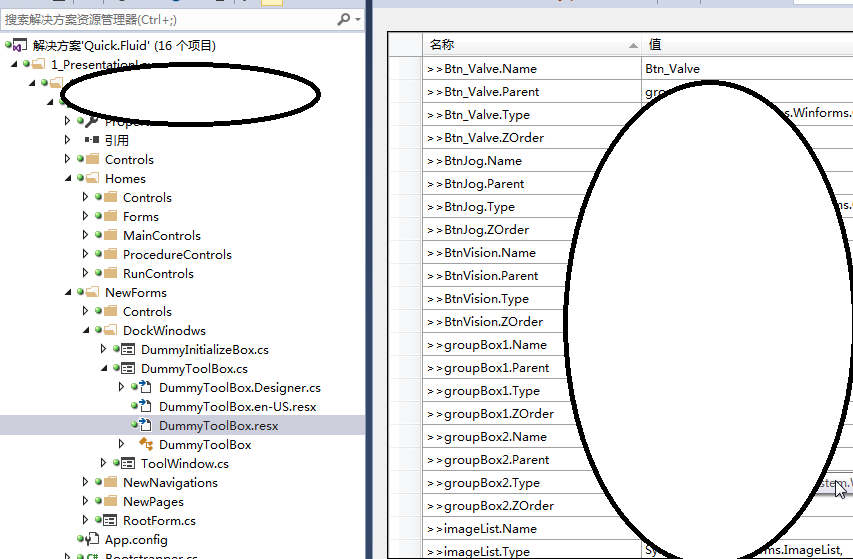Focus the Solution Explorer search box
Viewport: 853px width, 559px height.
click(x=169, y=20)
